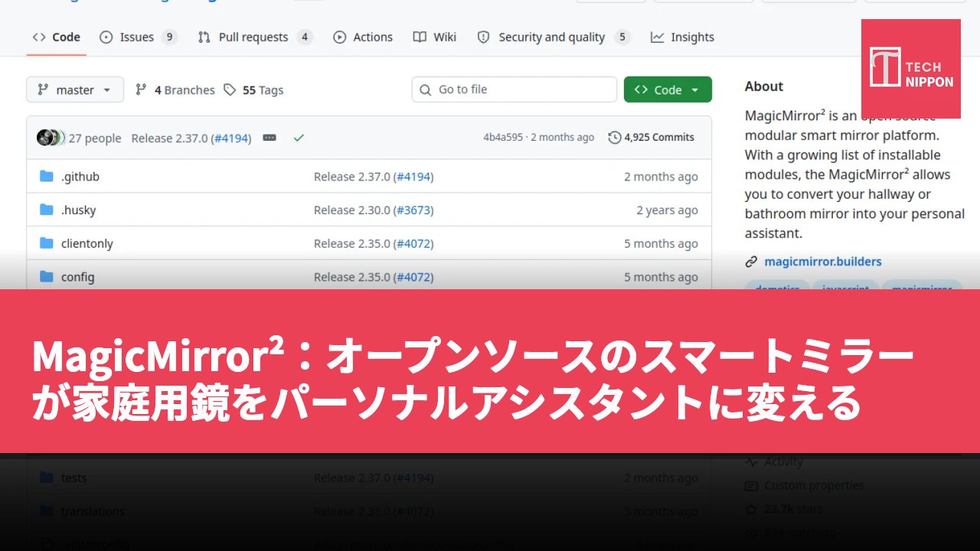Visit the magicmirror.builders website link

tap(823, 262)
